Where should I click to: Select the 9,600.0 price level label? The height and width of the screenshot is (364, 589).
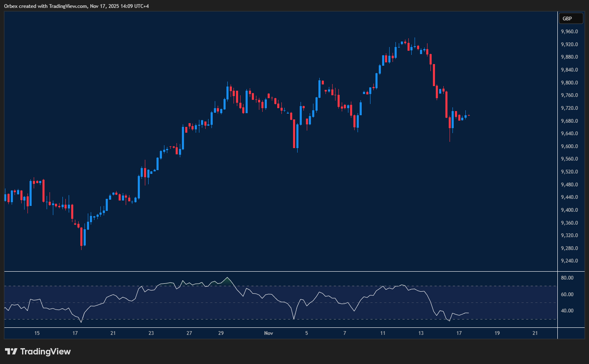pos(569,146)
